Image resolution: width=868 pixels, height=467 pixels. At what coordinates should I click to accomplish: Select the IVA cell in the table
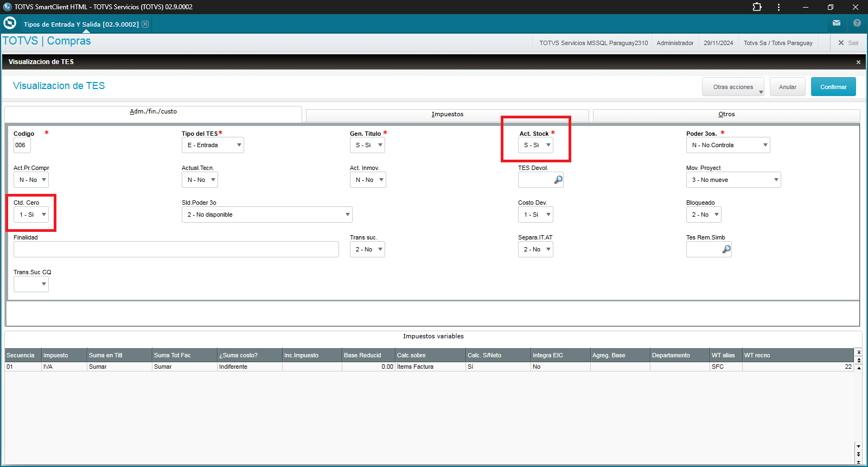(x=65, y=367)
